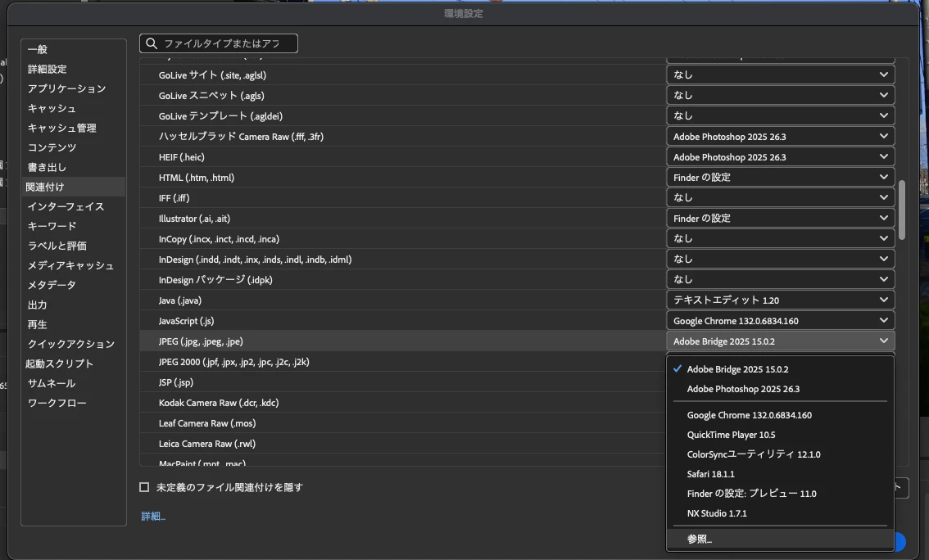Select ラベルと評価 in the sidebar

pos(57,246)
